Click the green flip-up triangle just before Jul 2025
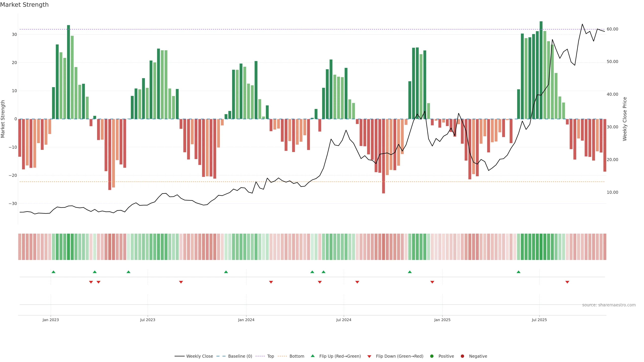The width and height of the screenshot is (644, 362). pos(519,272)
